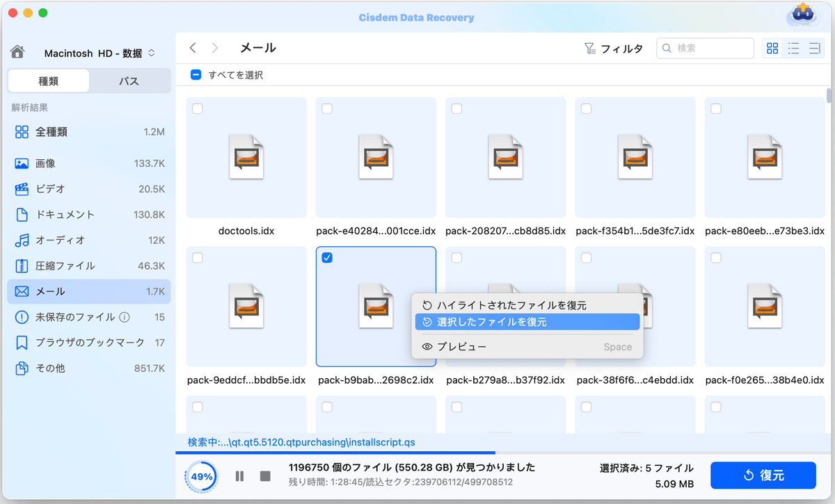Select the ビデオ category row
This screenshot has height=504, width=835.
89,189
